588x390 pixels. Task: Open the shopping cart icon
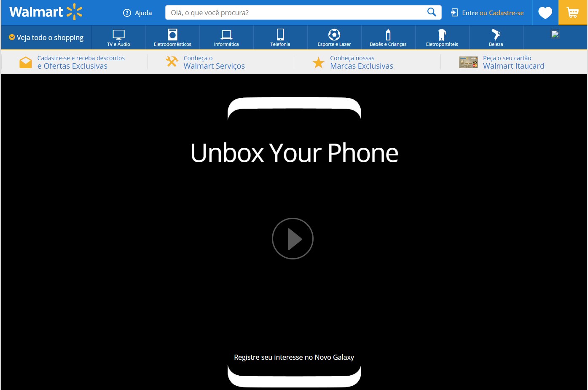(x=572, y=13)
